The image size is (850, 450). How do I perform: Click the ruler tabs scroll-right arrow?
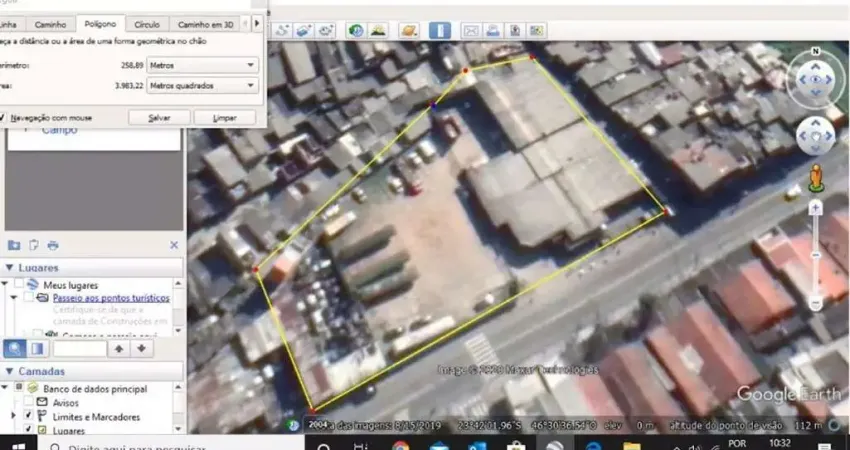pyautogui.click(x=257, y=24)
